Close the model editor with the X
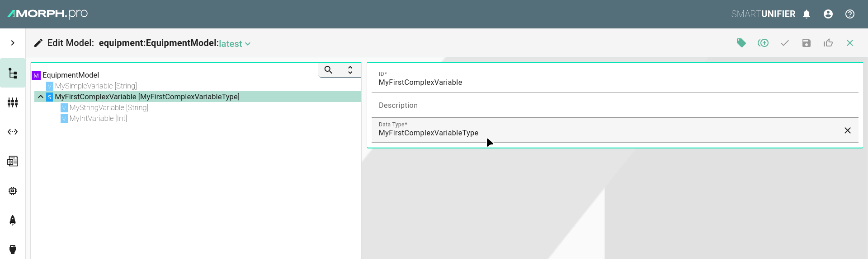868x259 pixels. (850, 43)
